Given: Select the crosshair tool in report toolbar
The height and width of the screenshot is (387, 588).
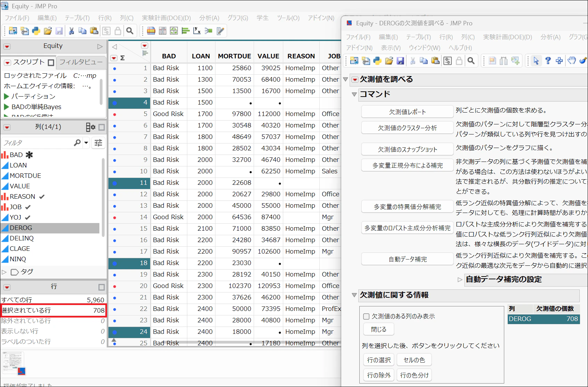Looking at the screenshot, I should coord(559,61).
